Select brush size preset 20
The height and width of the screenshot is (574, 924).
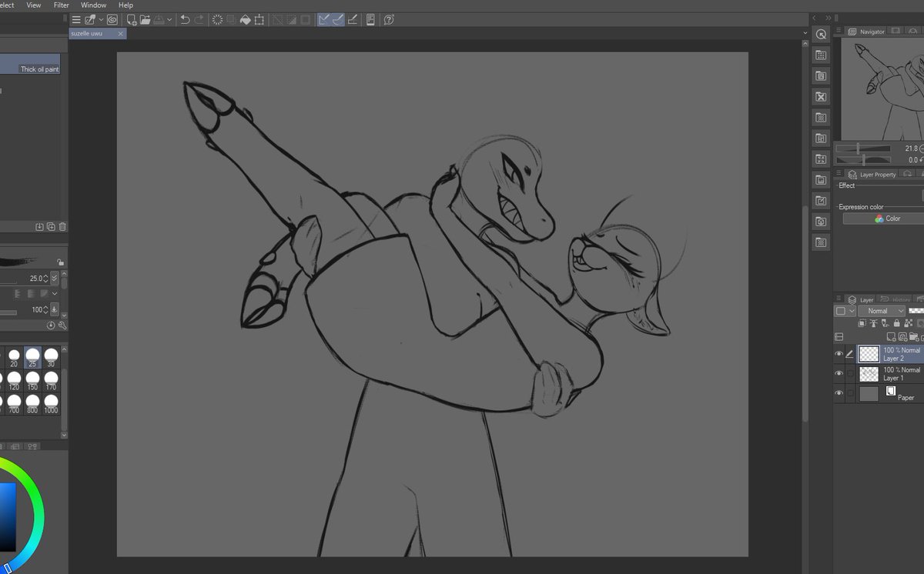14,359
